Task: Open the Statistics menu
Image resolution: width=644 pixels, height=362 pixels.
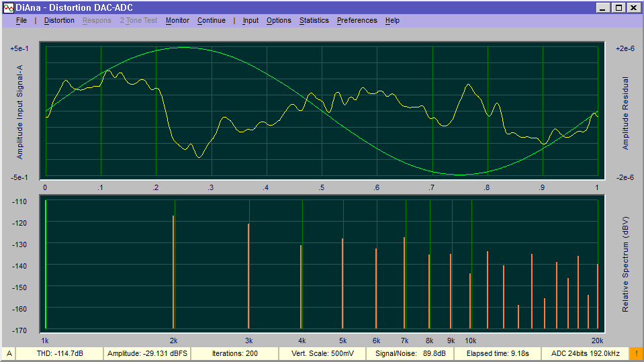Action: pos(314,20)
